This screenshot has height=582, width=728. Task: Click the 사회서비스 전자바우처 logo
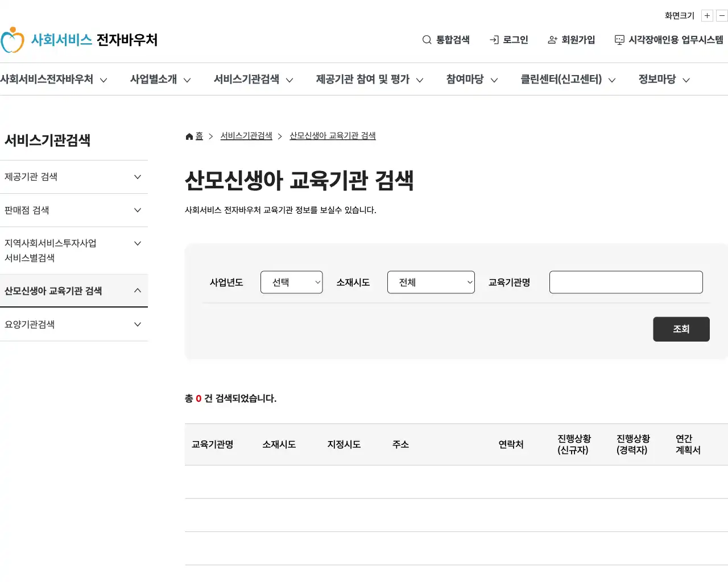pos(80,40)
